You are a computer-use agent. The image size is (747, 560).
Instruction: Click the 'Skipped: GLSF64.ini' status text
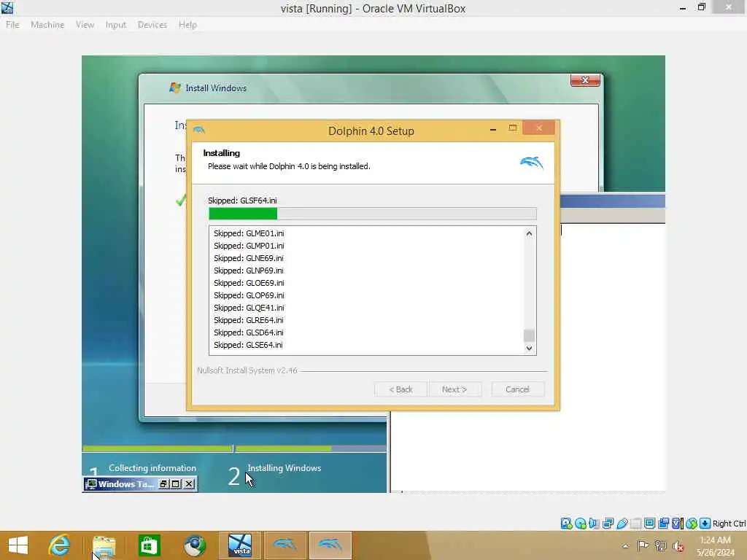242,201
